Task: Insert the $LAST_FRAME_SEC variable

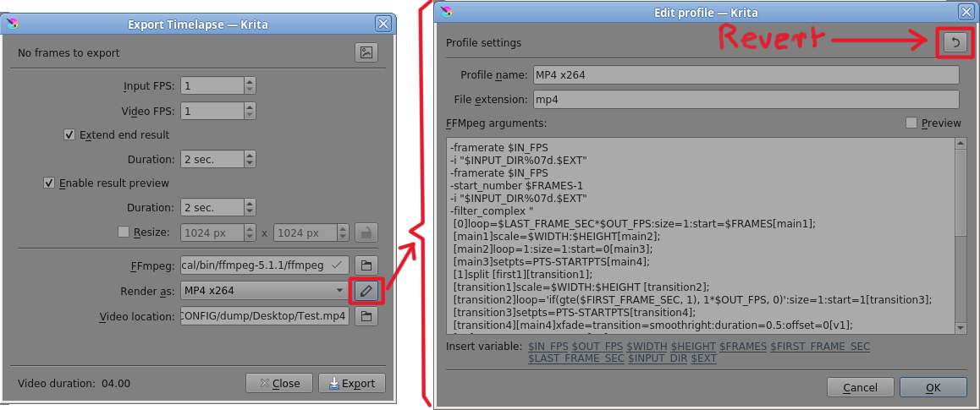Action: coord(575,358)
